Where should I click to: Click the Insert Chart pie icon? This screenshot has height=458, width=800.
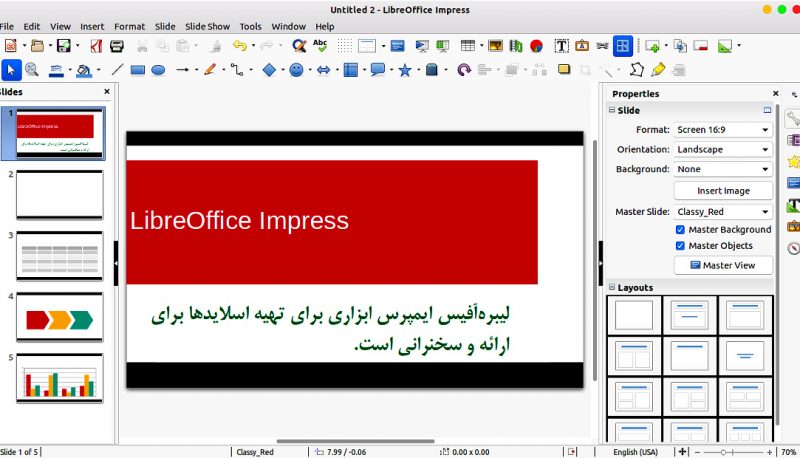pos(536,46)
